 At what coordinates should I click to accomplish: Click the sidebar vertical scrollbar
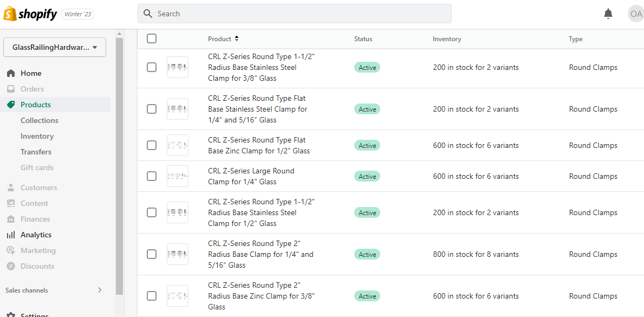(x=120, y=163)
